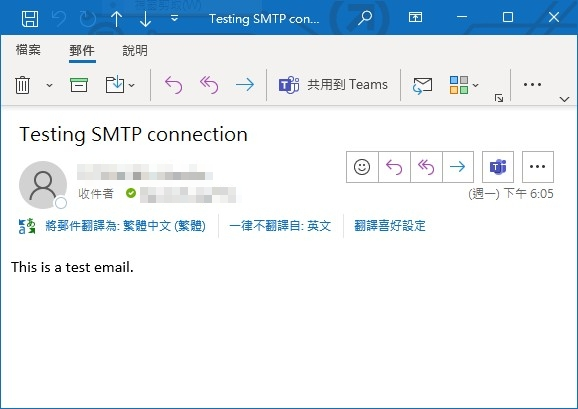Screen dimensions: 578x409
Task: Open the 檔案 menu tab
Action: point(28,50)
